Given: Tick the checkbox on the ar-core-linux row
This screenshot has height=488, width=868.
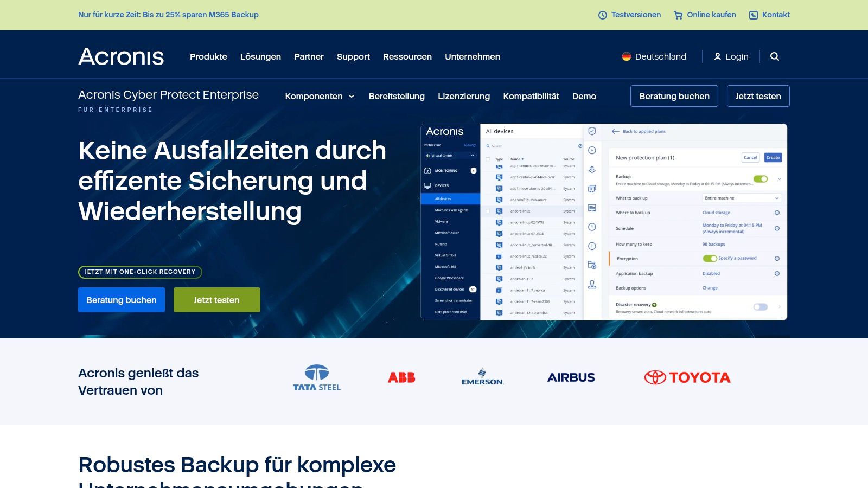Looking at the screenshot, I should coord(488,211).
